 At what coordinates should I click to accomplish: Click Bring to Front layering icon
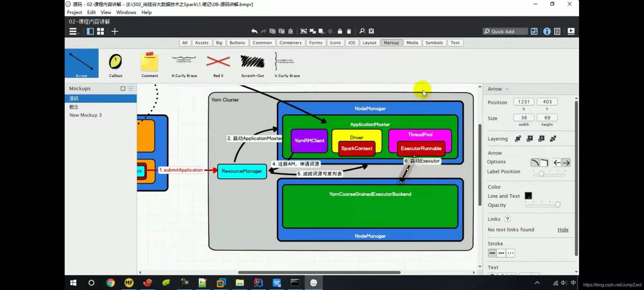518,139
